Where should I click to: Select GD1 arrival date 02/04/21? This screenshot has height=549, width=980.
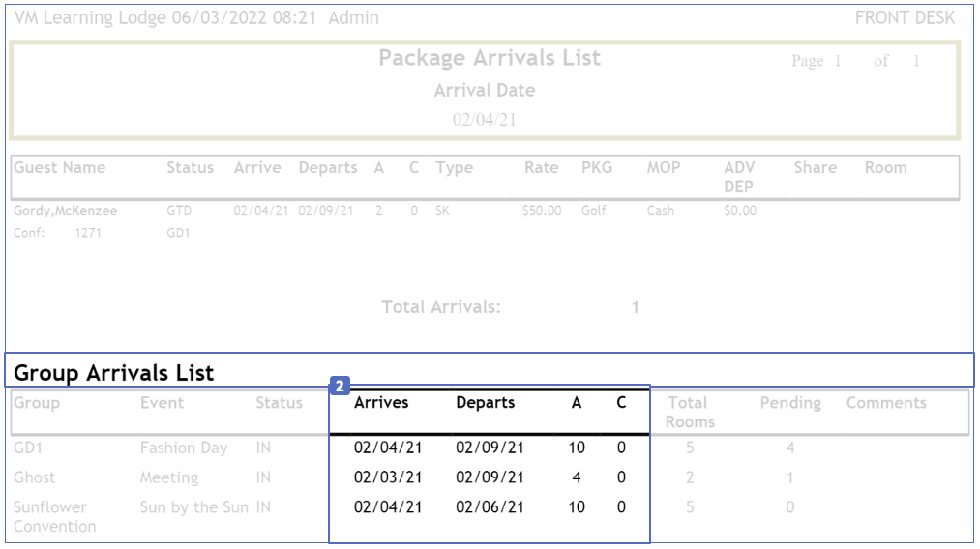tap(388, 448)
